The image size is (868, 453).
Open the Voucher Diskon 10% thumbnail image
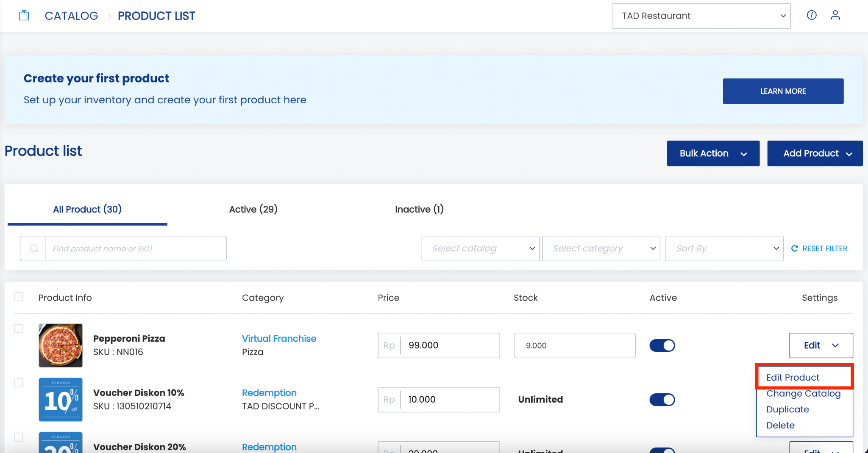(61, 400)
